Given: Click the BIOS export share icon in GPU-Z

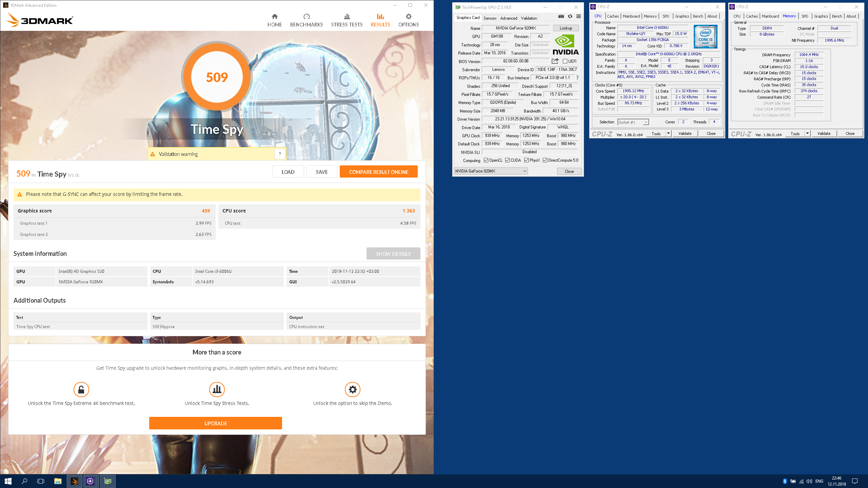Looking at the screenshot, I should [555, 61].
